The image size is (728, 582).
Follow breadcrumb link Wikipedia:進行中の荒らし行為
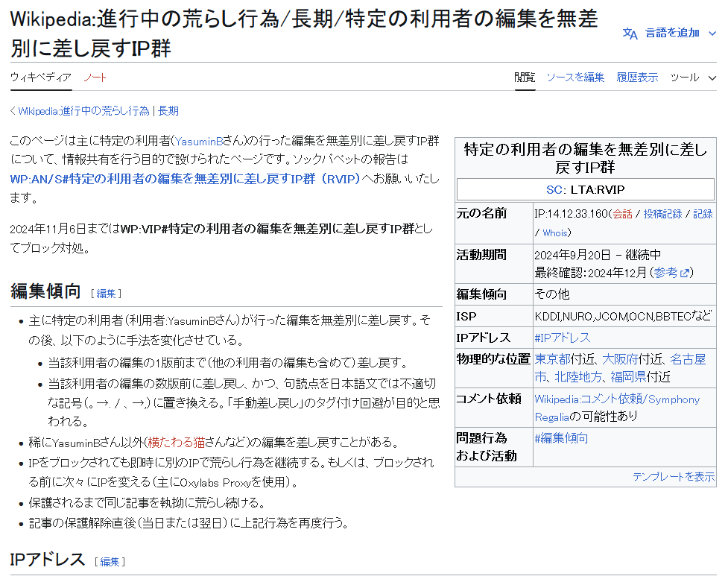point(83,111)
